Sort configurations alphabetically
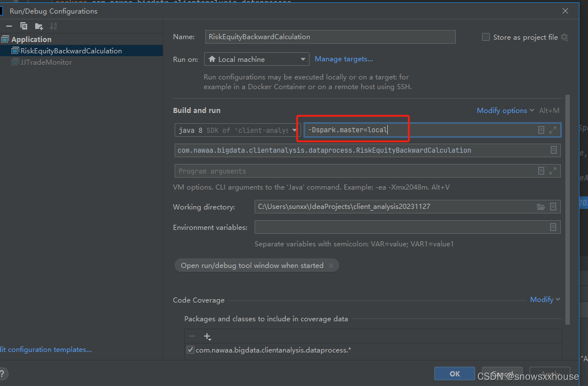This screenshot has height=386, width=588. coord(54,26)
